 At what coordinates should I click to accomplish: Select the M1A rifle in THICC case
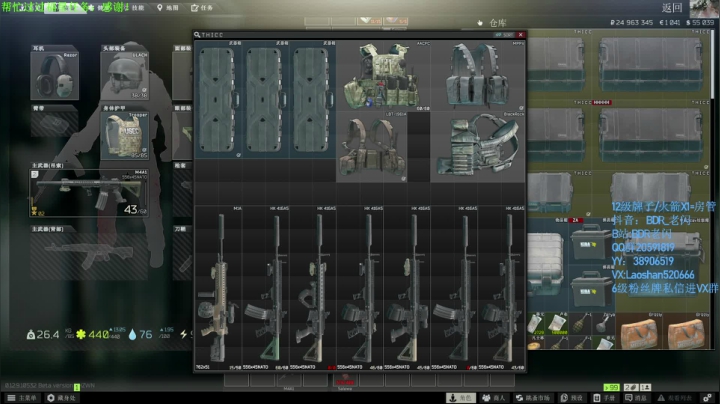tap(219, 288)
